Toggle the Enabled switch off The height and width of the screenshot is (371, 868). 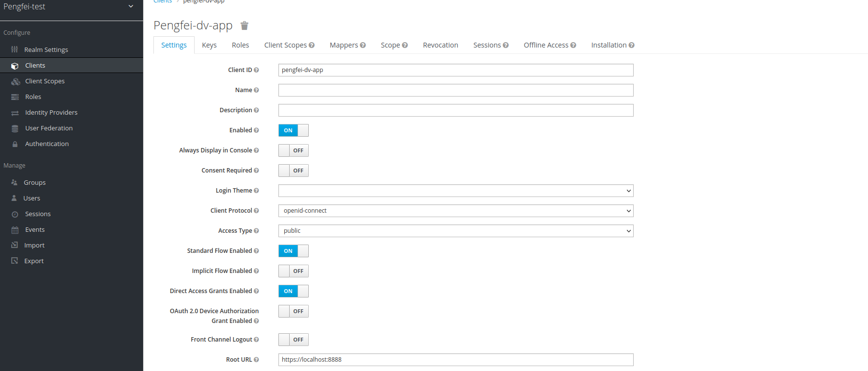coord(294,130)
